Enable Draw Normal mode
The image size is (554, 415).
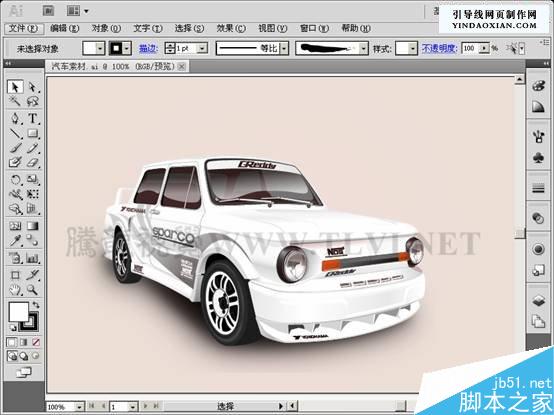click(12, 356)
